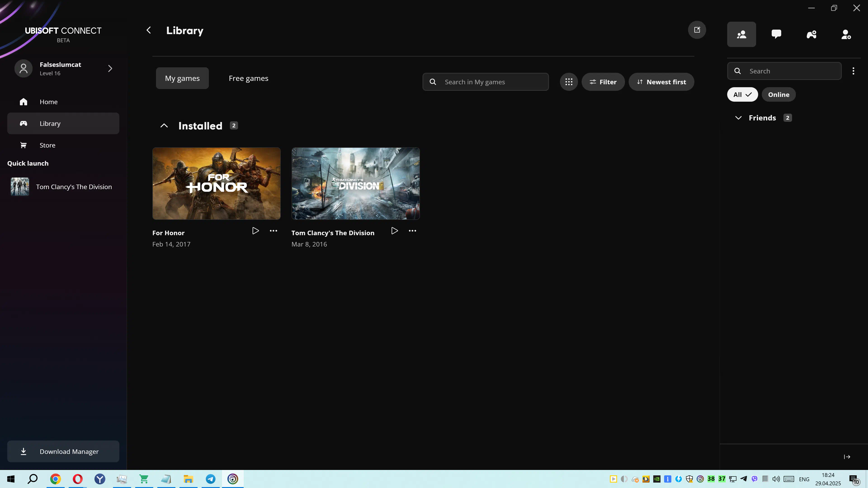Click the Store cart icon
Image resolution: width=868 pixels, height=488 pixels.
click(23, 145)
